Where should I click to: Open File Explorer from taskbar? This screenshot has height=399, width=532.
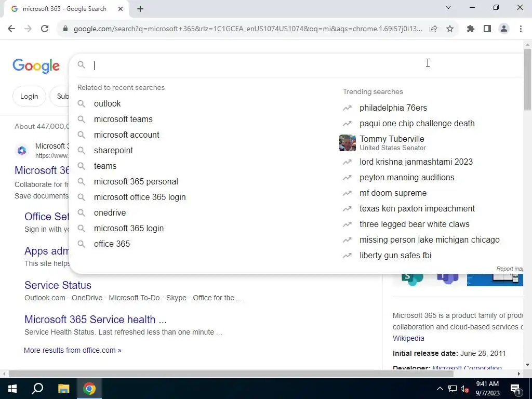[63, 389]
